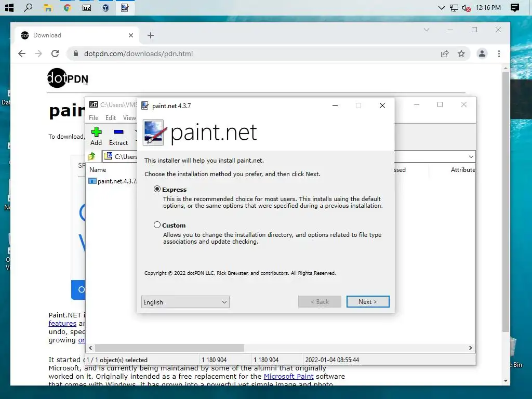The width and height of the screenshot is (532, 399).
Task: Open the View menu in 7-Zip
Action: point(129,118)
